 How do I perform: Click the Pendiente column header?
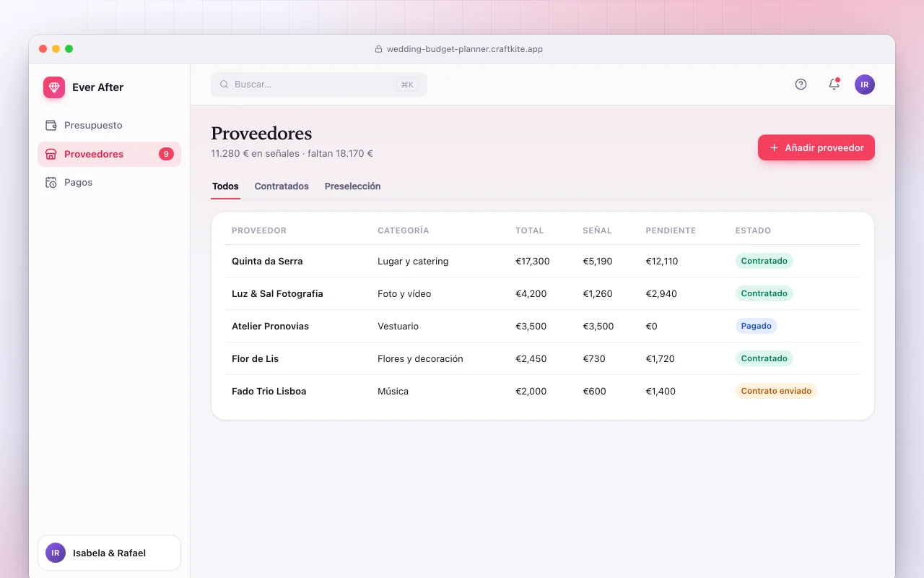[671, 230]
